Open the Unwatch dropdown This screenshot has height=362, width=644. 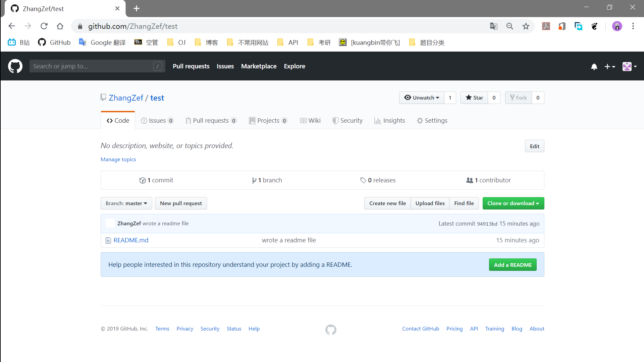(x=422, y=98)
